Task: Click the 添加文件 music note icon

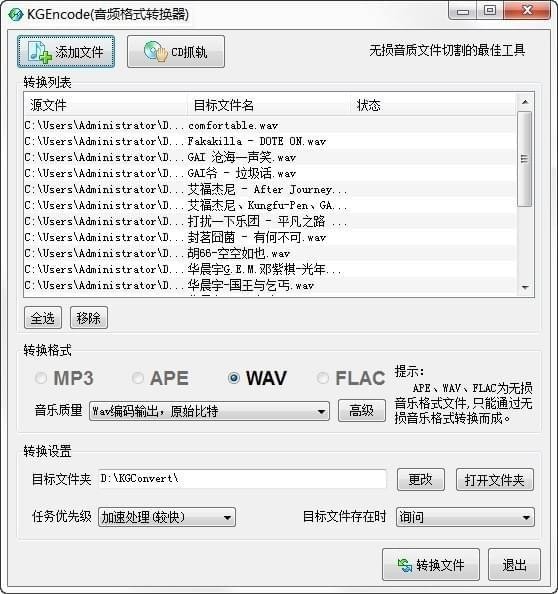Action: 40,52
